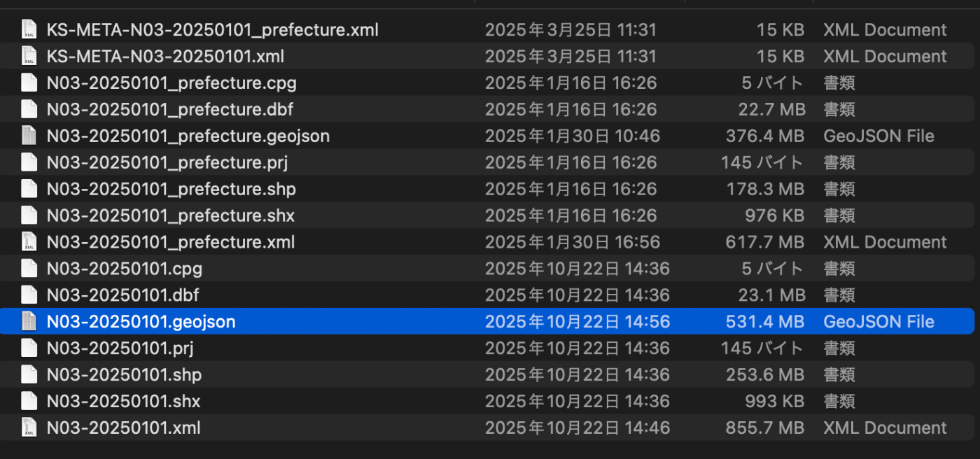Select the N03-20250101.prj file name

pyautogui.click(x=120, y=348)
